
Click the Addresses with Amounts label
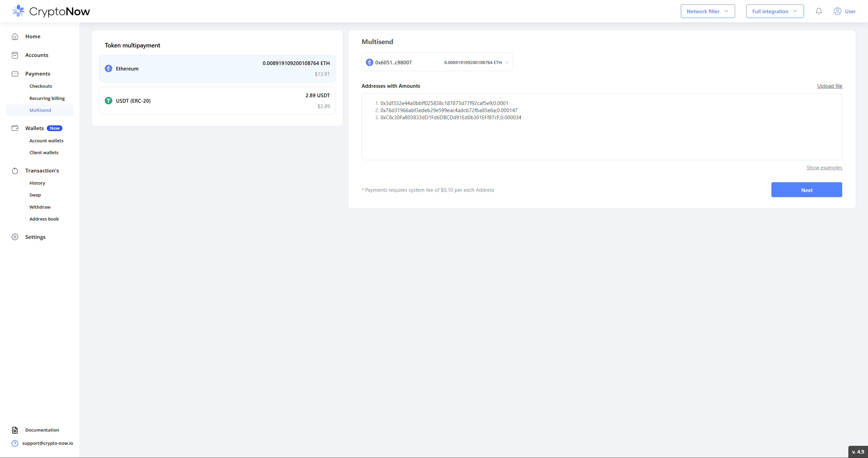(391, 86)
